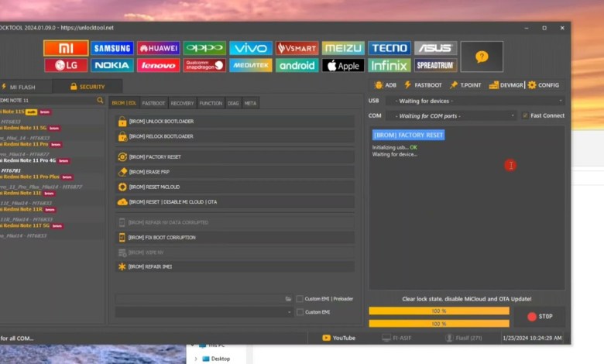This screenshot has width=604, height=364.
Task: Open the CONFIG gear settings
Action: [x=544, y=85]
